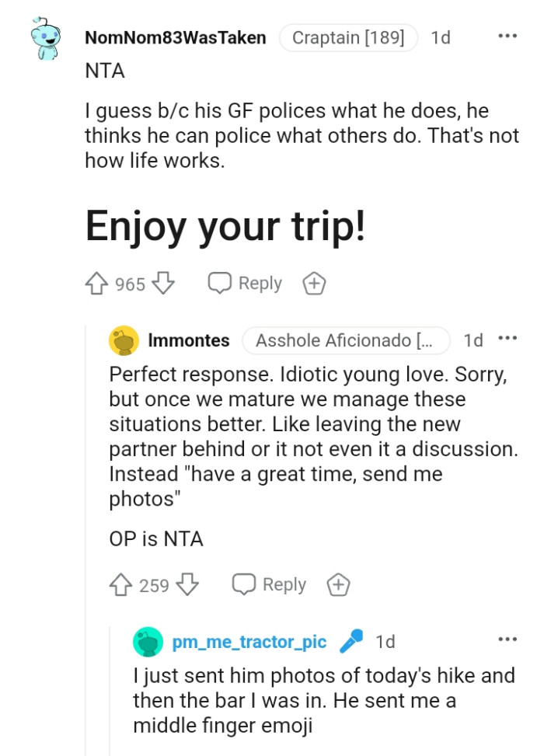
Task: Open the Craptain [189] flair badge
Action: click(x=348, y=37)
